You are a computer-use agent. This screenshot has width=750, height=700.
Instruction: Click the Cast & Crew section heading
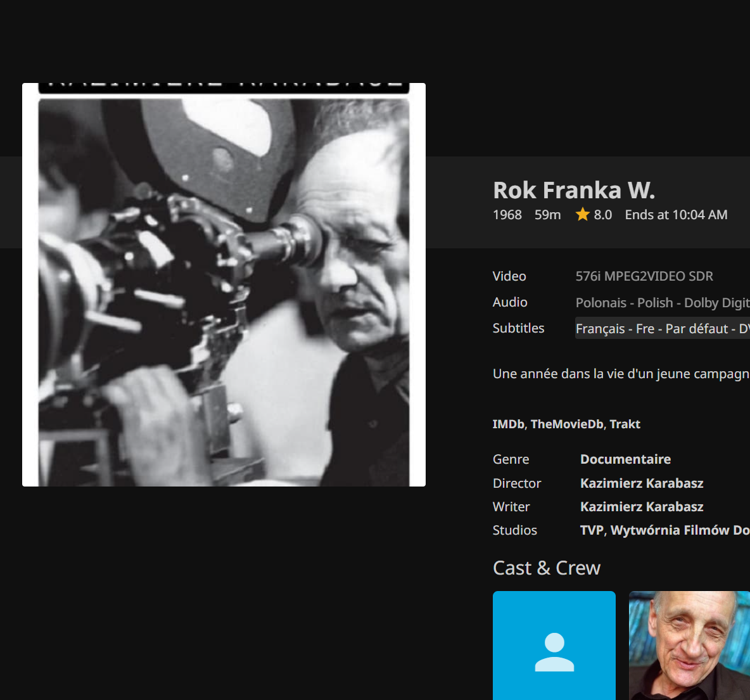(x=547, y=568)
